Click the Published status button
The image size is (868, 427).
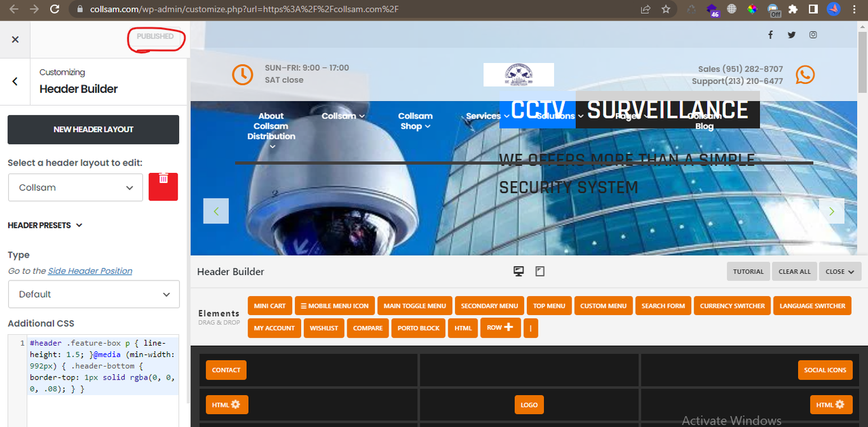(x=155, y=37)
